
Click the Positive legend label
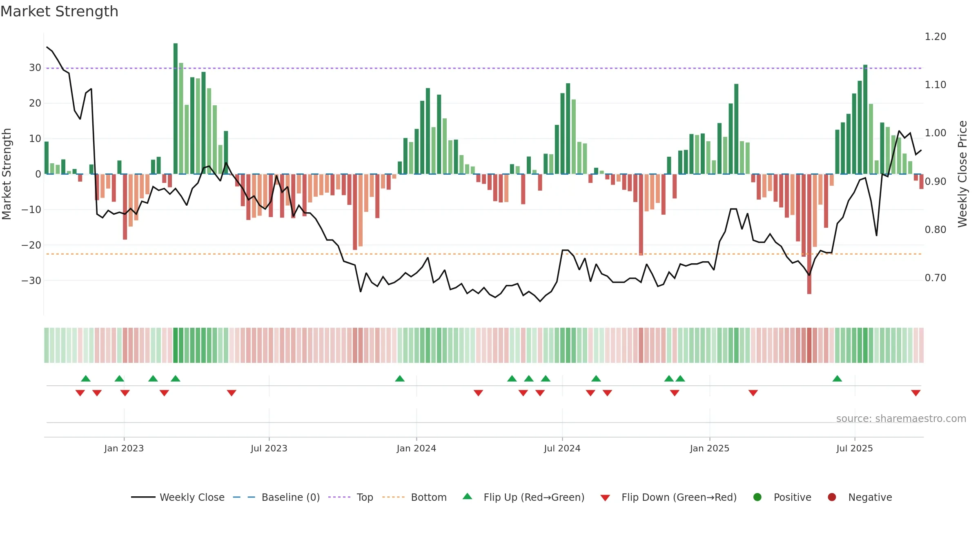[x=793, y=497]
